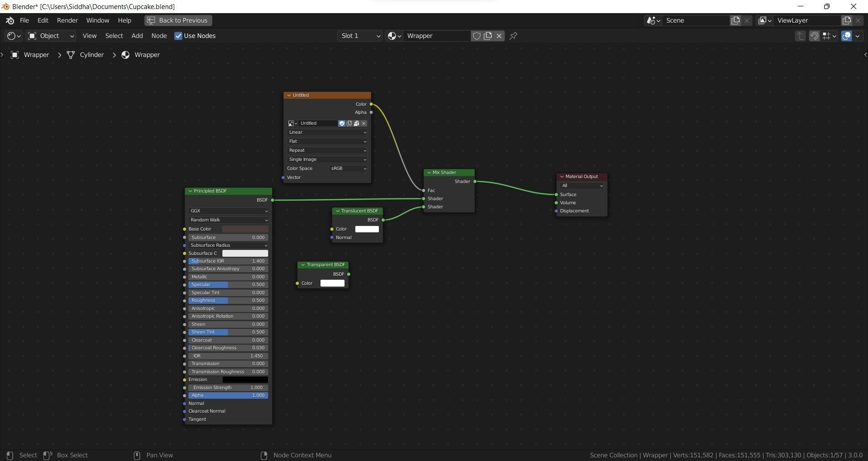Browse materials with the sphere icon
Image resolution: width=868 pixels, height=461 pixels.
394,36
